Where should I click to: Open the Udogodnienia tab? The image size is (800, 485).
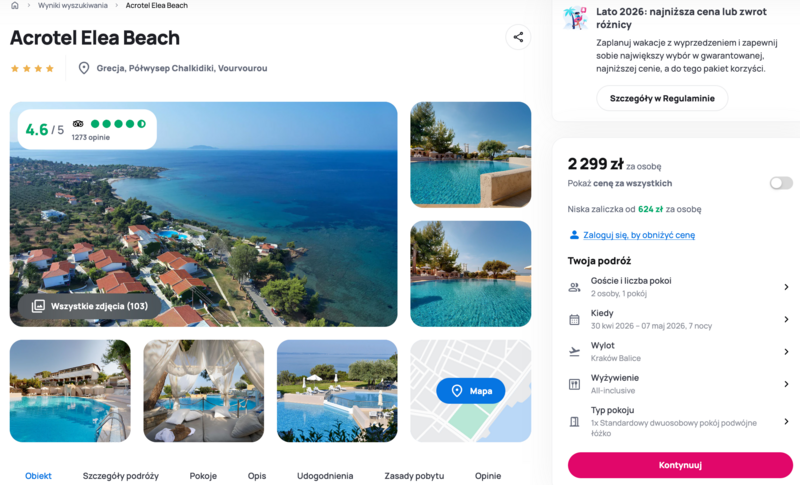tap(325, 476)
